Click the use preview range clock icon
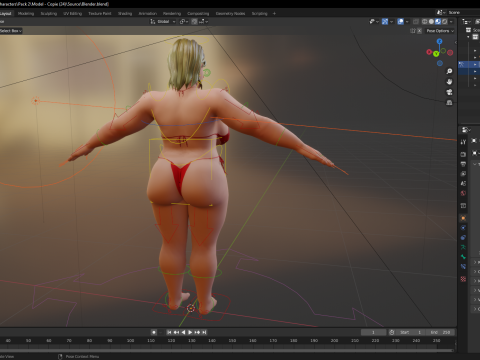Image resolution: width=480 pixels, height=360 pixels. coord(392,332)
